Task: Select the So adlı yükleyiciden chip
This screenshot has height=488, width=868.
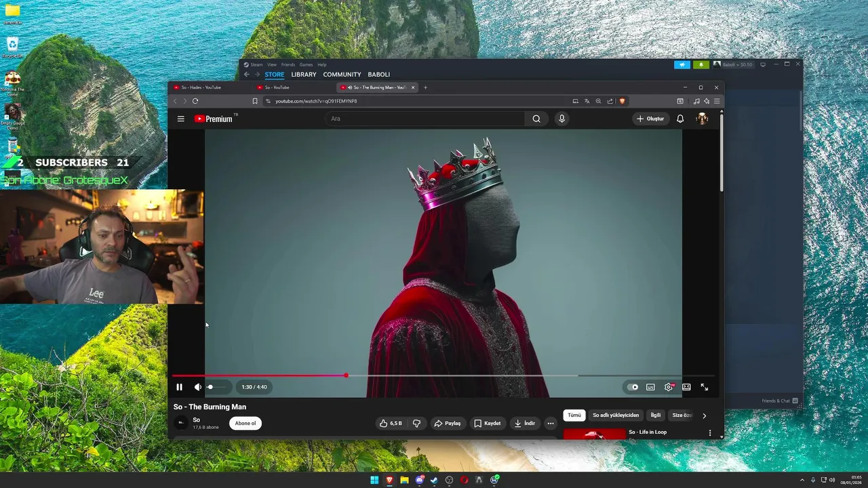Action: [x=616, y=415]
